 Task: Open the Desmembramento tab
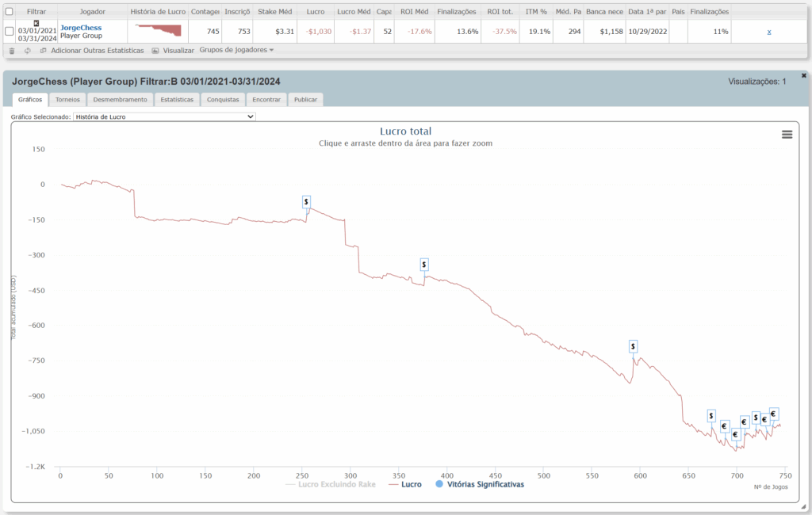120,100
